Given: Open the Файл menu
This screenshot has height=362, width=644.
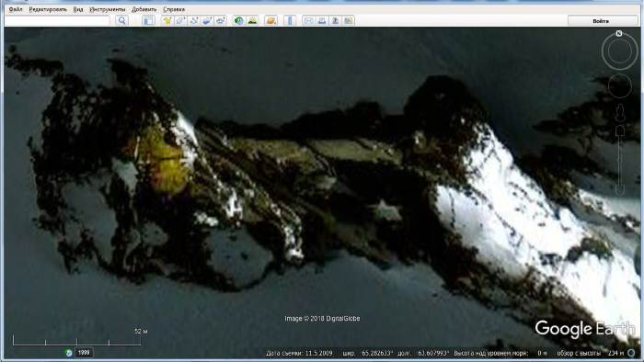Looking at the screenshot, I should (x=16, y=9).
